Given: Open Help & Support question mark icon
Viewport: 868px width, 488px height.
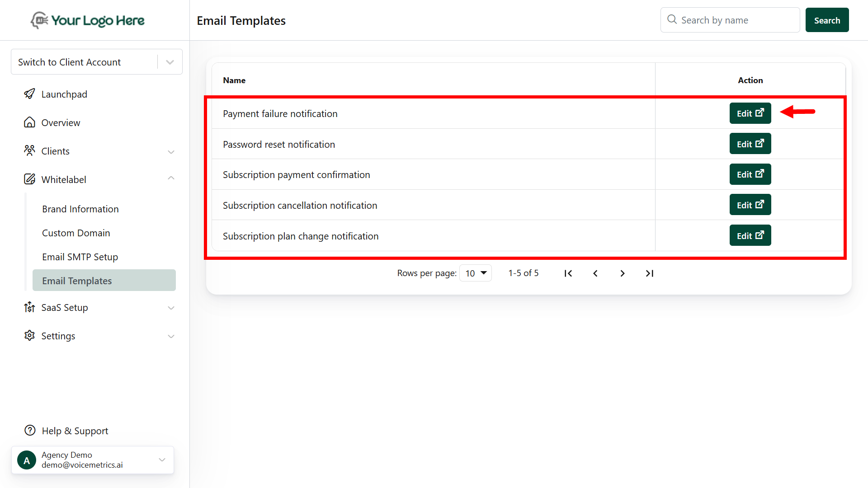Looking at the screenshot, I should (x=29, y=430).
